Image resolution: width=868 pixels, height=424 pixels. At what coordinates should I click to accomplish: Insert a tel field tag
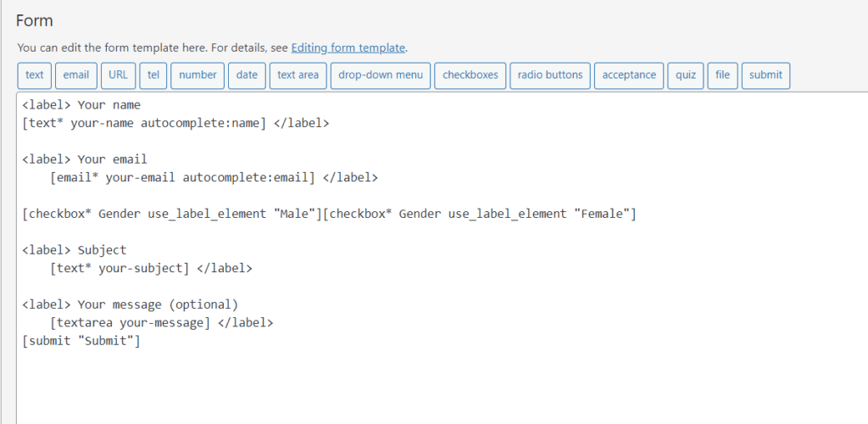(153, 75)
